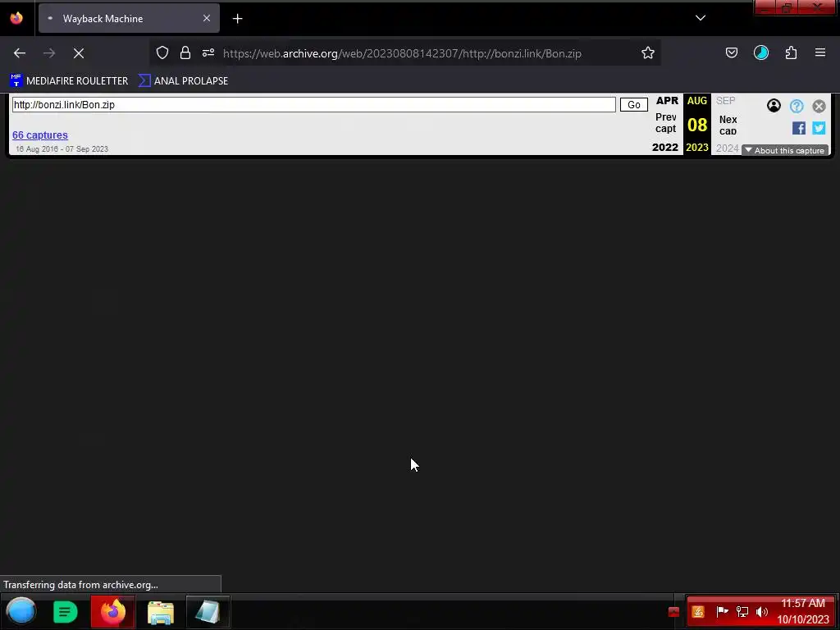Screen dimensions: 840x630
Task: Stop loading the page
Action: 78,53
